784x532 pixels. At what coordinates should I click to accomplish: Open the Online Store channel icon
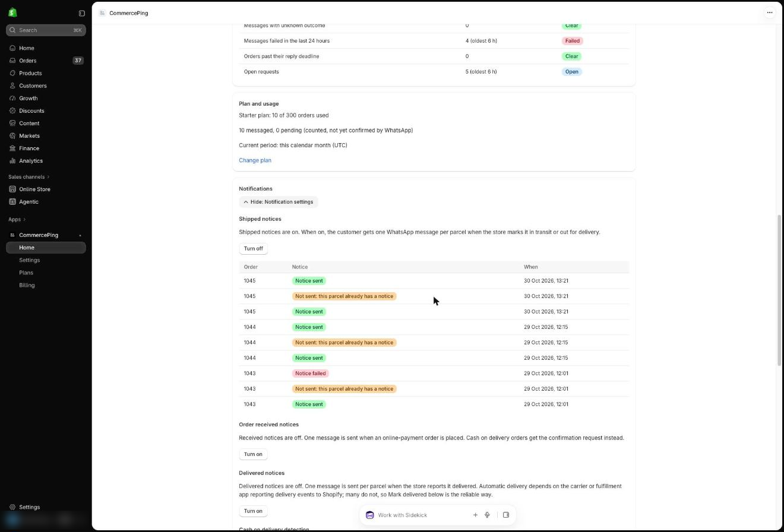[x=12, y=189]
